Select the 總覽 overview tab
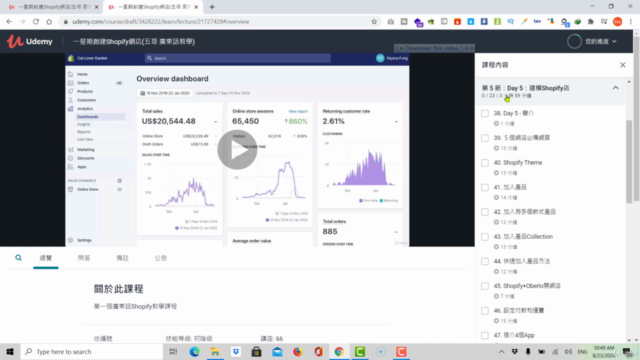The width and height of the screenshot is (640, 360). (x=46, y=258)
